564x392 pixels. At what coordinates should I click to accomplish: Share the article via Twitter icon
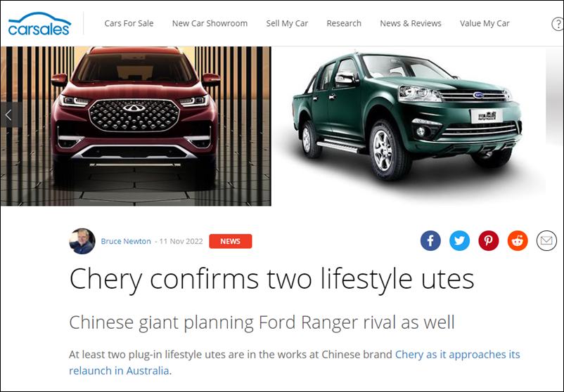point(459,240)
